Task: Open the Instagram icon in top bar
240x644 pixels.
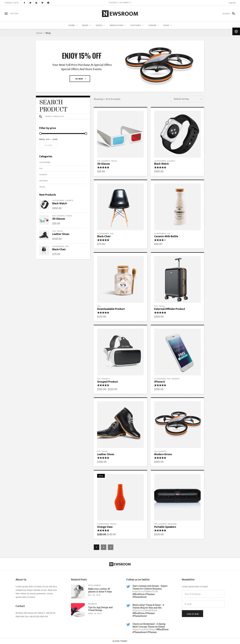Action: tap(48, 3)
